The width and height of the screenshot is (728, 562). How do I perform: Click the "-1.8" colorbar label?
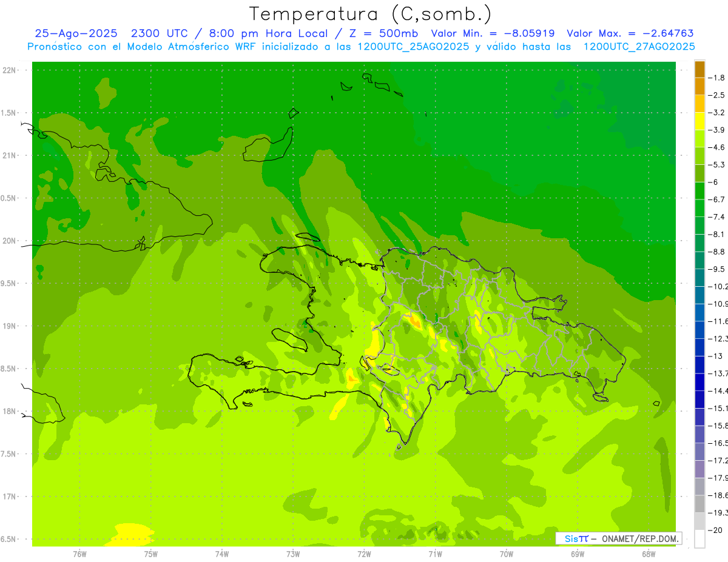[x=718, y=78]
